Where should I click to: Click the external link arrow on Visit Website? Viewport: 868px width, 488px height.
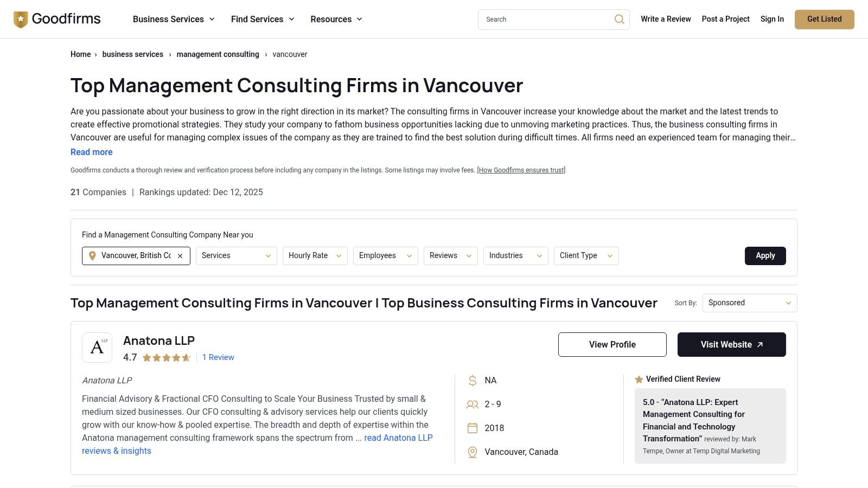[760, 344]
